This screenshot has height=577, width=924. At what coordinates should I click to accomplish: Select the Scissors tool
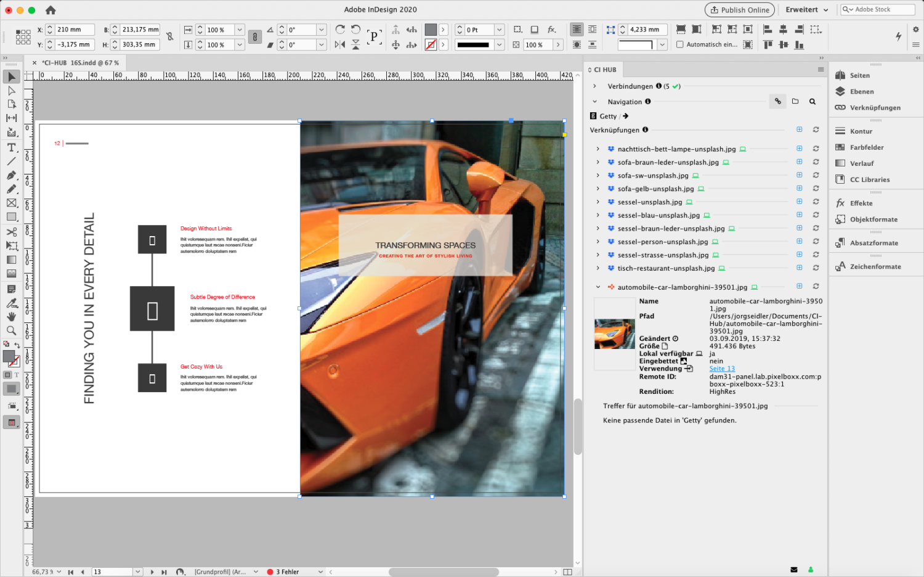(11, 232)
